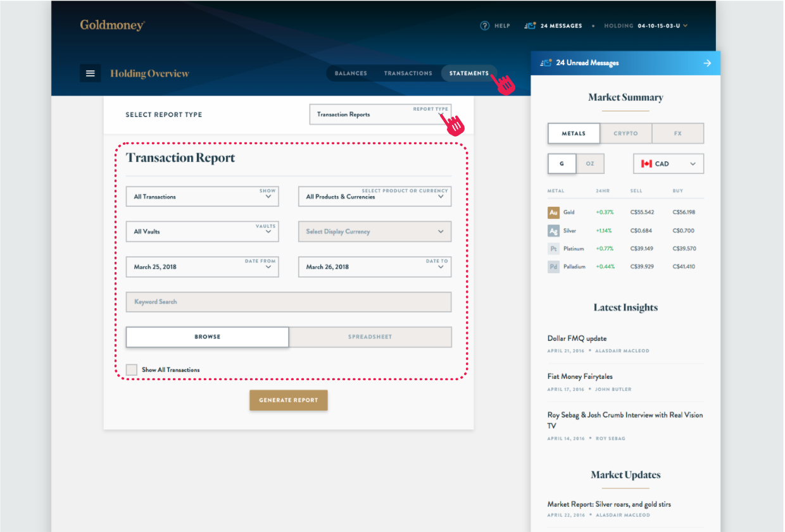
Task: Click the 24 Unread Messages banner text
Action: pyautogui.click(x=587, y=63)
